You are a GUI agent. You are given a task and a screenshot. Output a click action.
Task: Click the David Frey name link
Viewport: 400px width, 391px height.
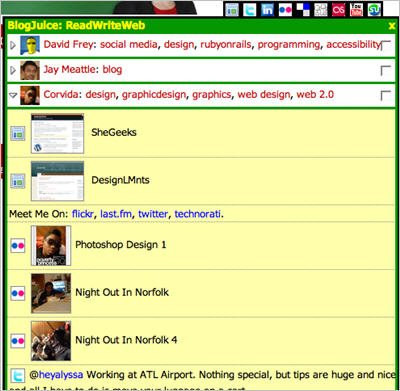(x=69, y=45)
